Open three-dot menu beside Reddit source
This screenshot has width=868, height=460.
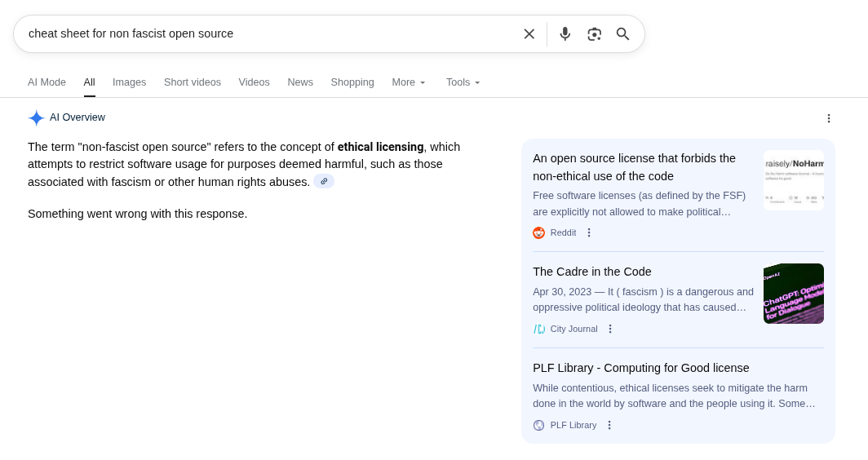coord(588,232)
